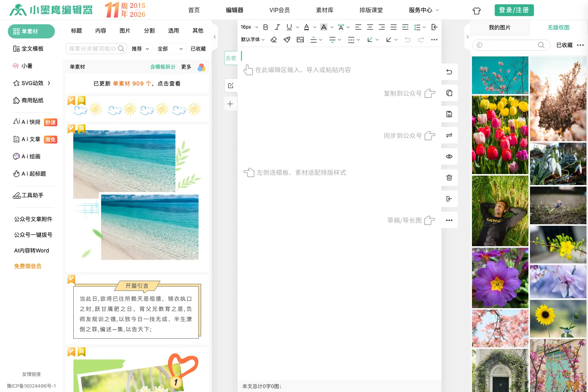Click the multicolor palette circle icon

click(201, 67)
